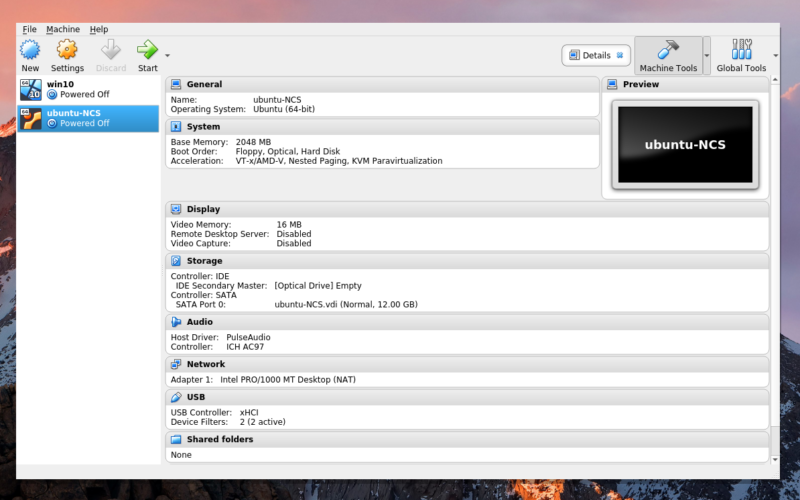Click Video Capture Disabled value
800x500 pixels.
294,243
